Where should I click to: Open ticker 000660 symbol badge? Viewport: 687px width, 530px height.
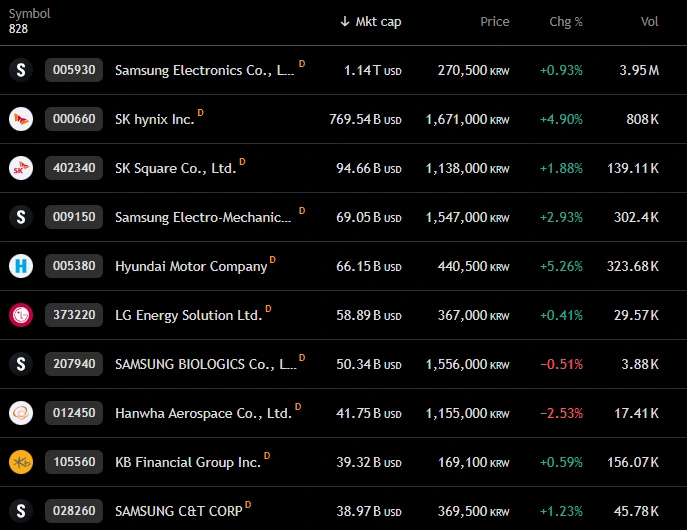(x=74, y=119)
